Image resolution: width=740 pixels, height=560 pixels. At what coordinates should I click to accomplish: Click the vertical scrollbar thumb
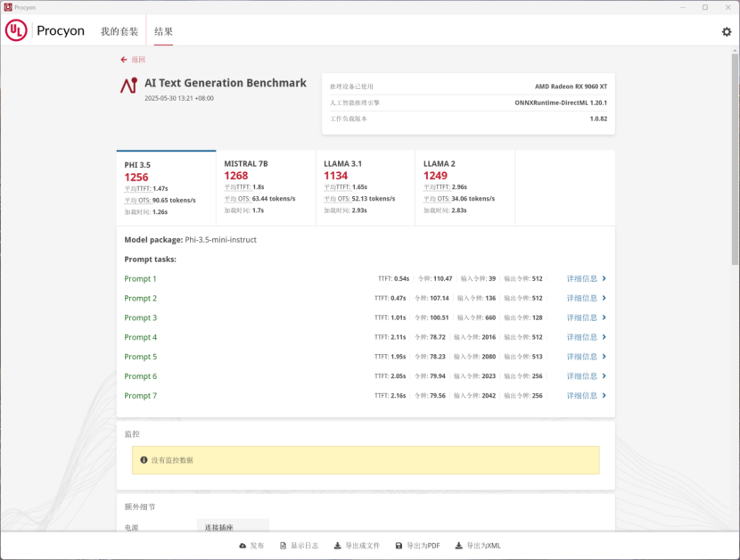[735, 159]
